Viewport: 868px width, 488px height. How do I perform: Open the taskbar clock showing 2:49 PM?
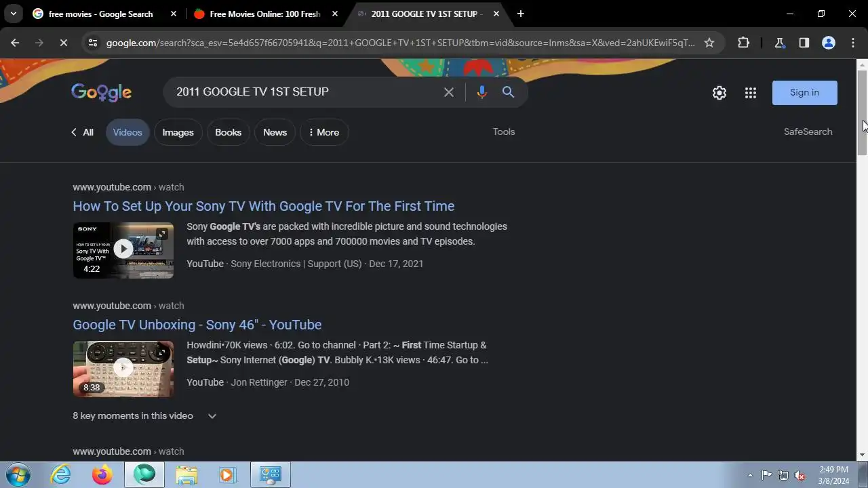tap(833, 475)
